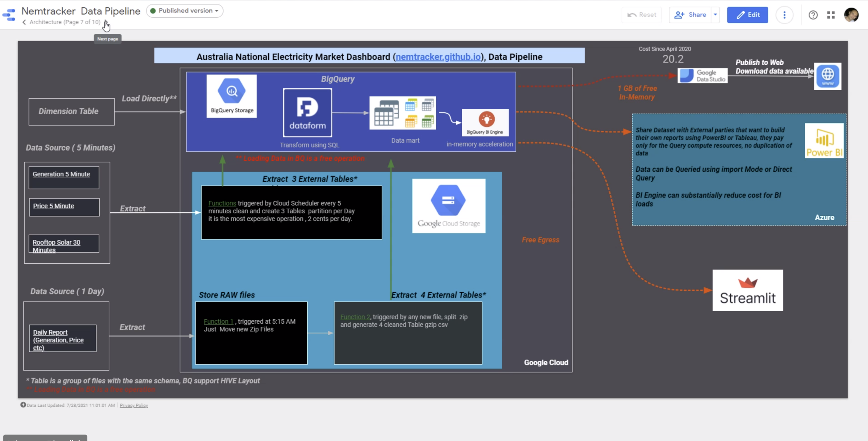Click the next page arrow
The width and height of the screenshot is (868, 441).
(106, 22)
